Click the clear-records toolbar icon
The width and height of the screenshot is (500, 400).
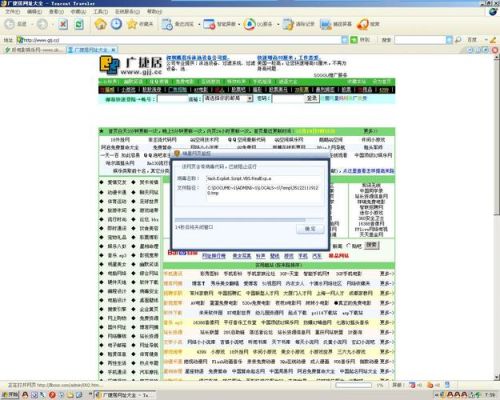pyautogui.click(x=288, y=24)
